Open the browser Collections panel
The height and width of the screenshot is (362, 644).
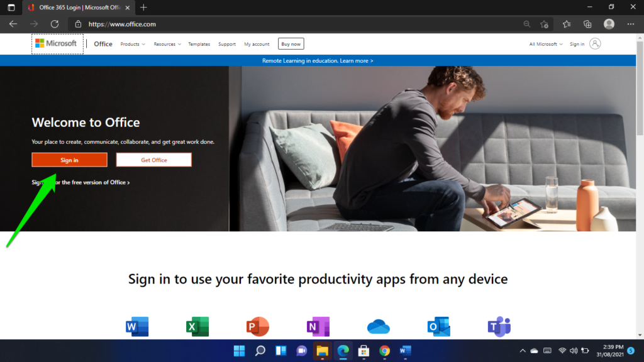point(587,24)
